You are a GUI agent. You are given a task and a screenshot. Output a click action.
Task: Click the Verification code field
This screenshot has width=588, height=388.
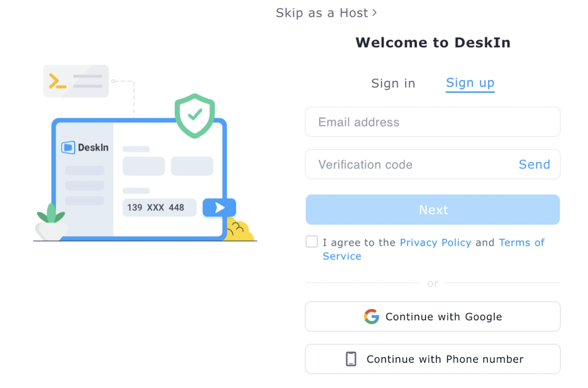tap(404, 164)
